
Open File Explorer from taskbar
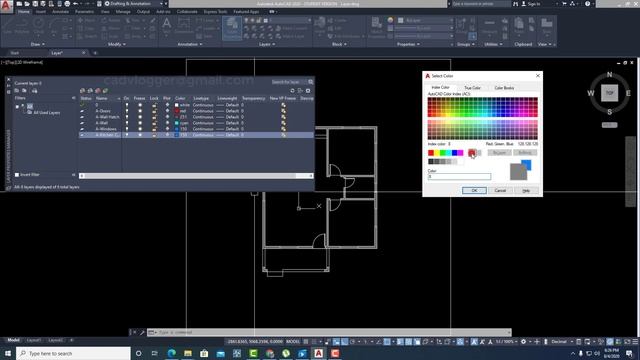(x=188, y=353)
